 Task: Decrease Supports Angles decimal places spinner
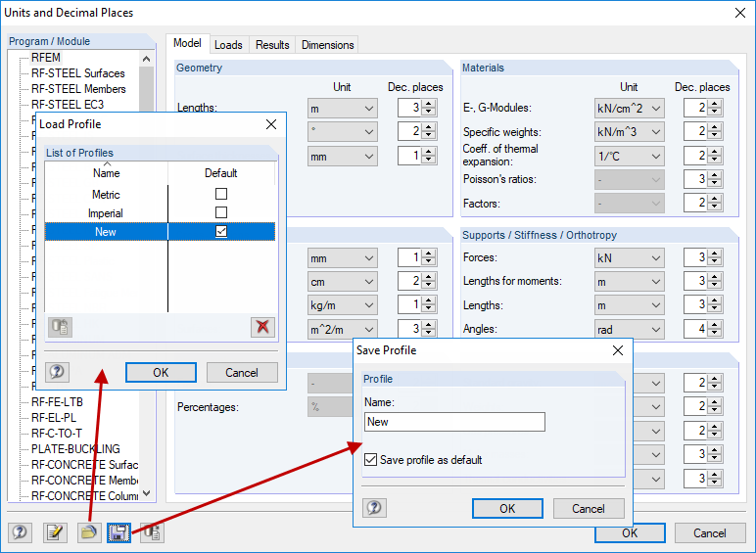(x=715, y=334)
